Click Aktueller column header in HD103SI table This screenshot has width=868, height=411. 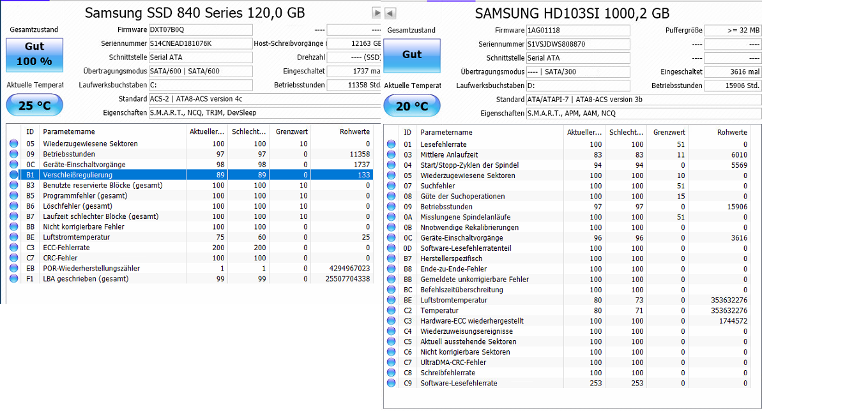(x=584, y=132)
